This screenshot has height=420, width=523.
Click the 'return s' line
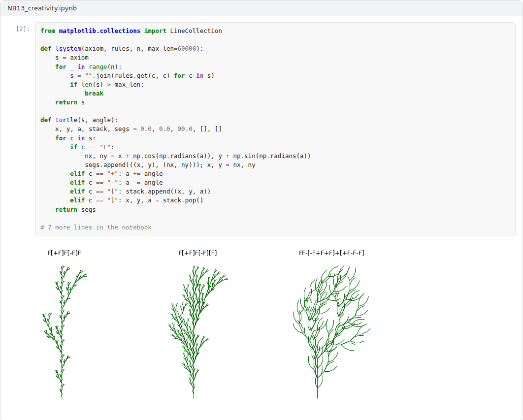(70, 102)
